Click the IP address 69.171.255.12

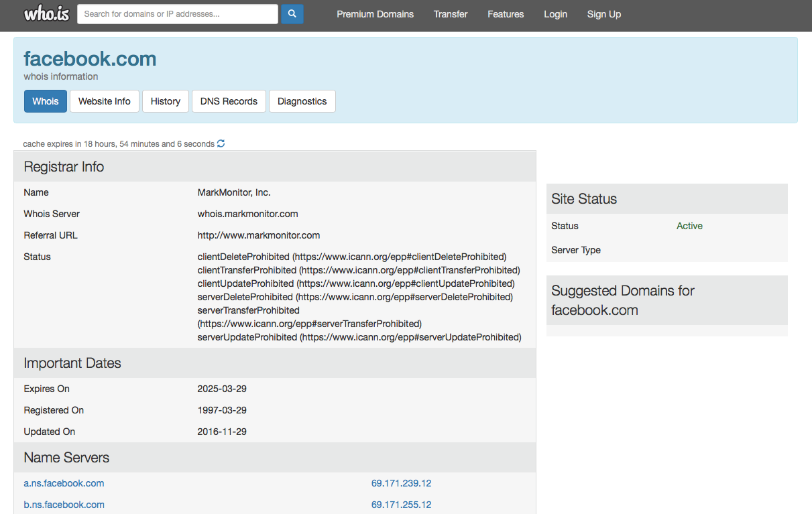point(401,505)
